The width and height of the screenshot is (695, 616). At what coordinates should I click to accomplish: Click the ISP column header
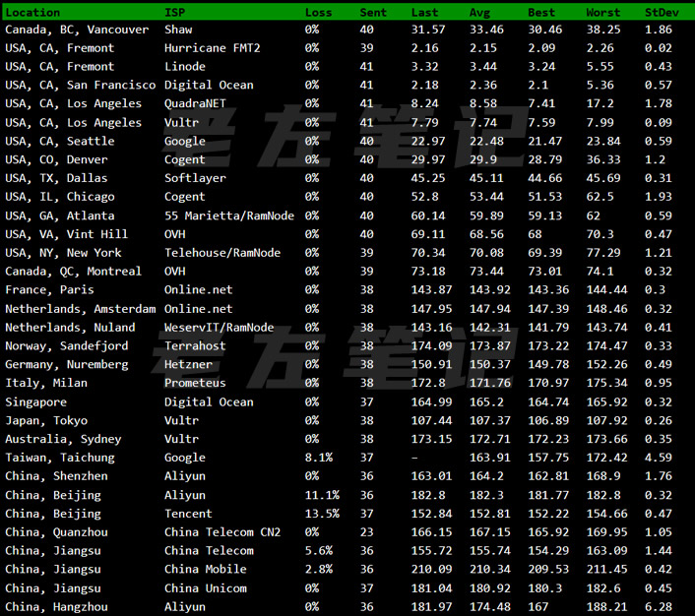174,12
